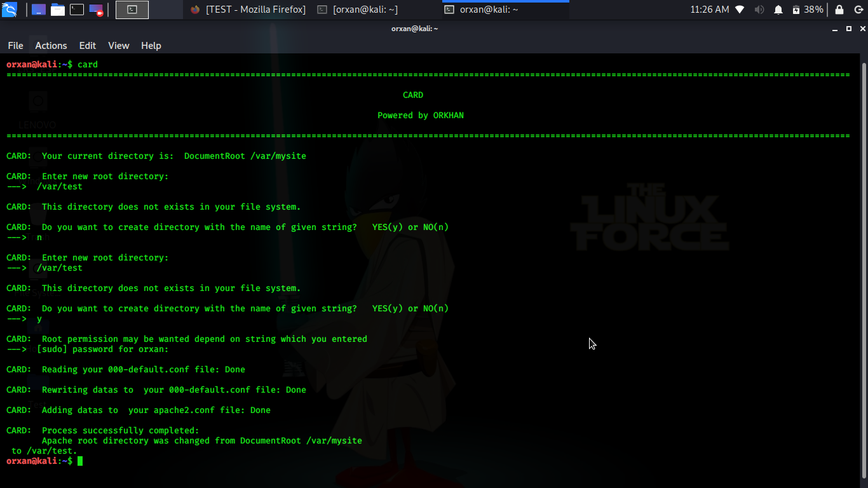Screen dimensions: 868x488
Task: Click "DocumentRoot /var/mysite" in current directory line
Action: pyautogui.click(x=245, y=156)
